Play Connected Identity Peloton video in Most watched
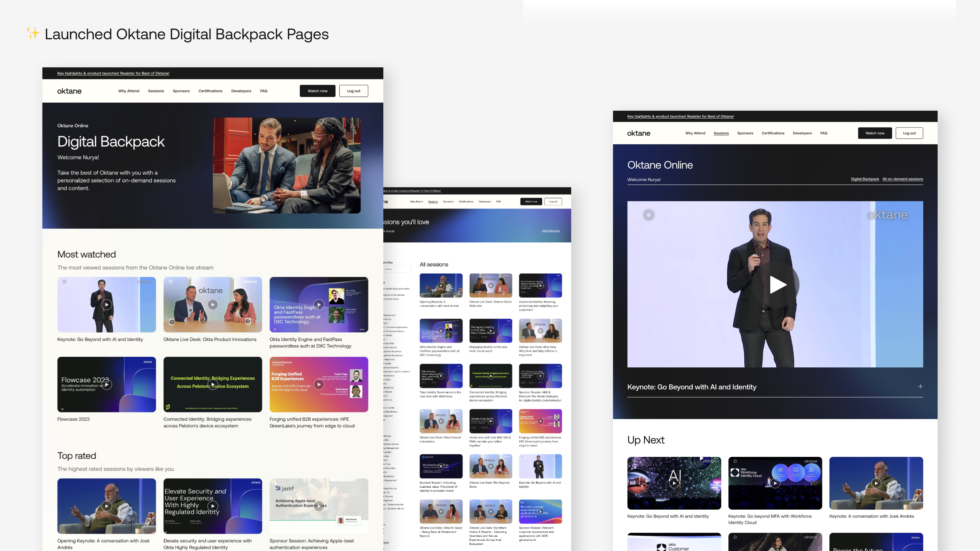The width and height of the screenshot is (980, 551). tap(213, 384)
